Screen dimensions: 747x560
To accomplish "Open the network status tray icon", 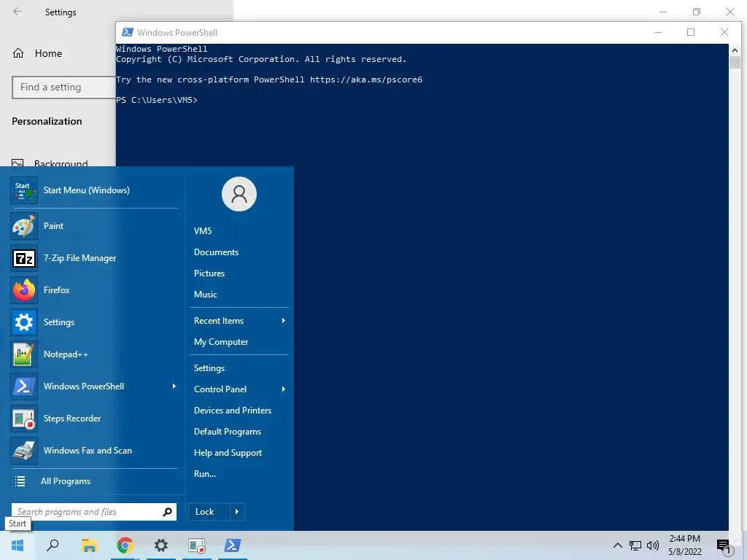I will coord(635,545).
